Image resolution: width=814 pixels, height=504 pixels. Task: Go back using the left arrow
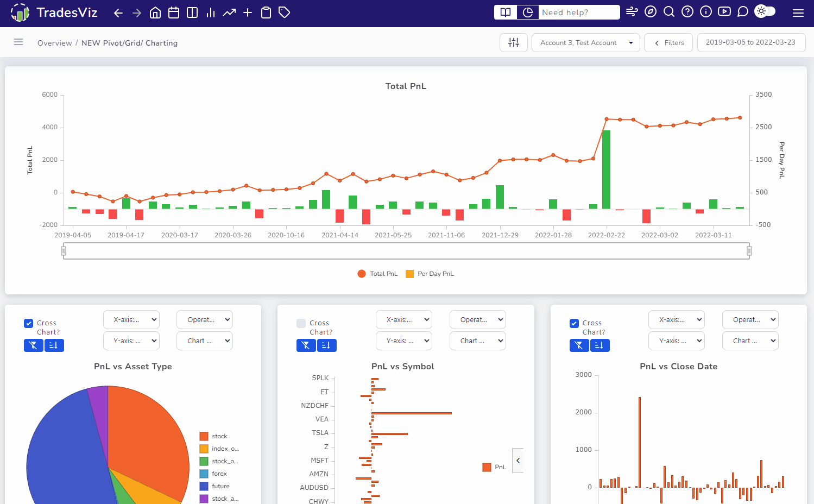[x=118, y=12]
